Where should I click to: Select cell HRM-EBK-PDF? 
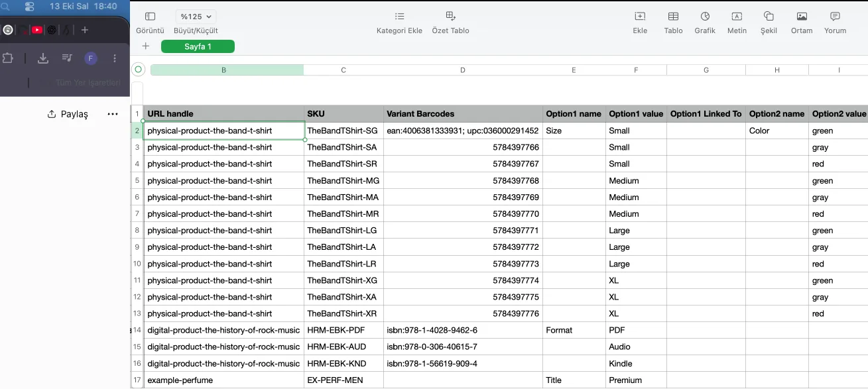(343, 330)
